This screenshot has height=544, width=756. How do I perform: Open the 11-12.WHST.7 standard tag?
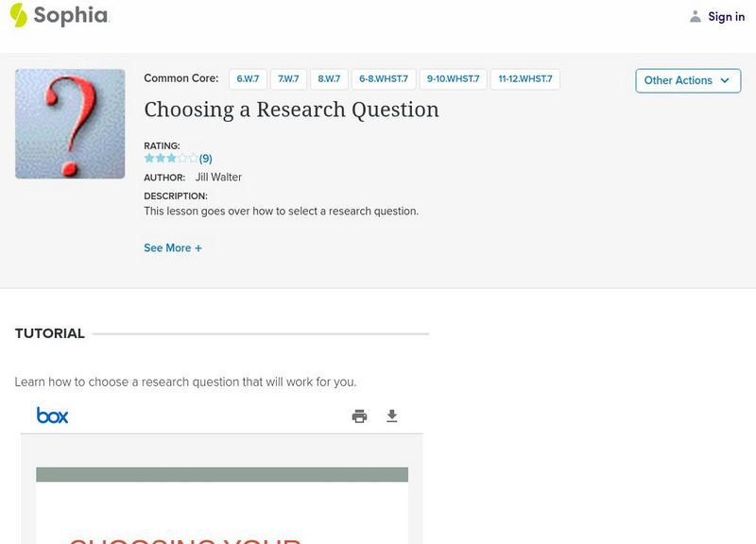[525, 79]
